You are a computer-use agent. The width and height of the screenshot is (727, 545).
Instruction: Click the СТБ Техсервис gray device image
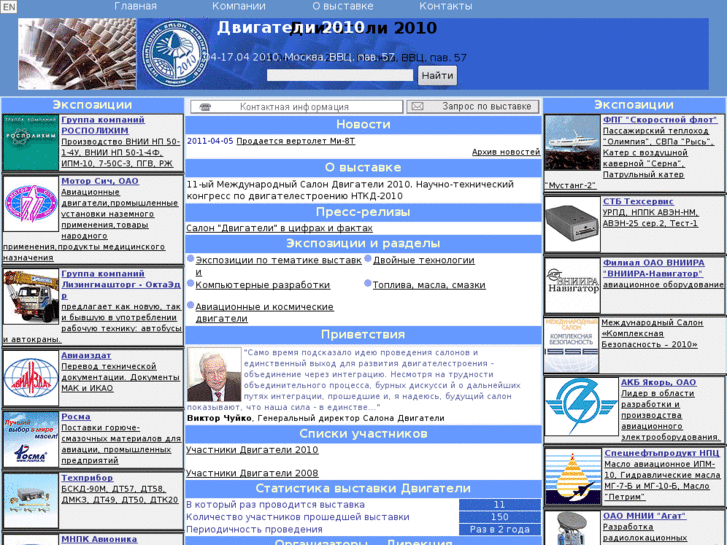pos(572,224)
